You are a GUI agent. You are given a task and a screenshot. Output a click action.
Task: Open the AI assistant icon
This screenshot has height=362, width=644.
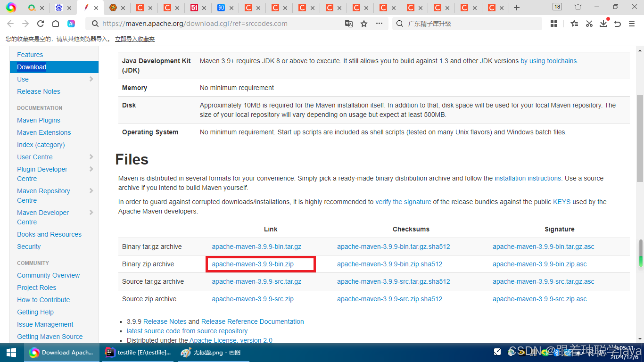tap(71, 24)
